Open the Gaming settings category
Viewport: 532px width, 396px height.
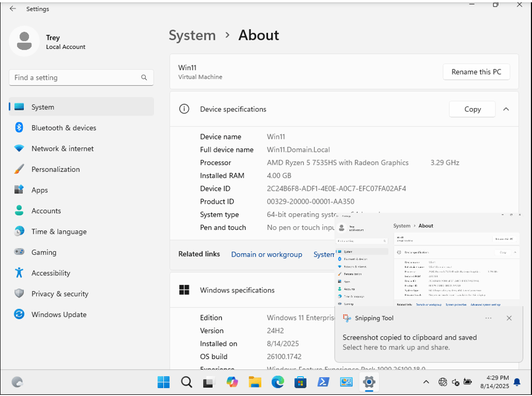pos(43,252)
